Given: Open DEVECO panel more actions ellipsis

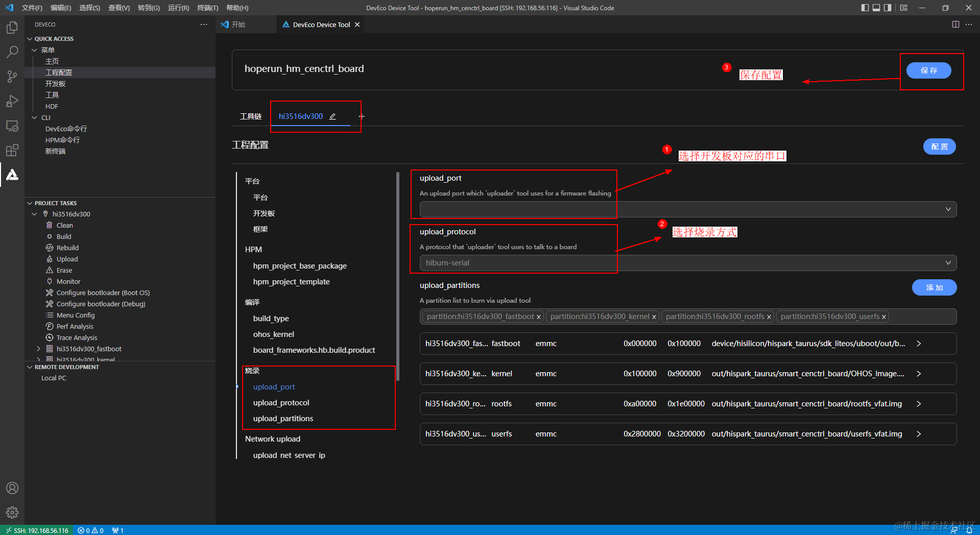Looking at the screenshot, I should click(x=204, y=25).
